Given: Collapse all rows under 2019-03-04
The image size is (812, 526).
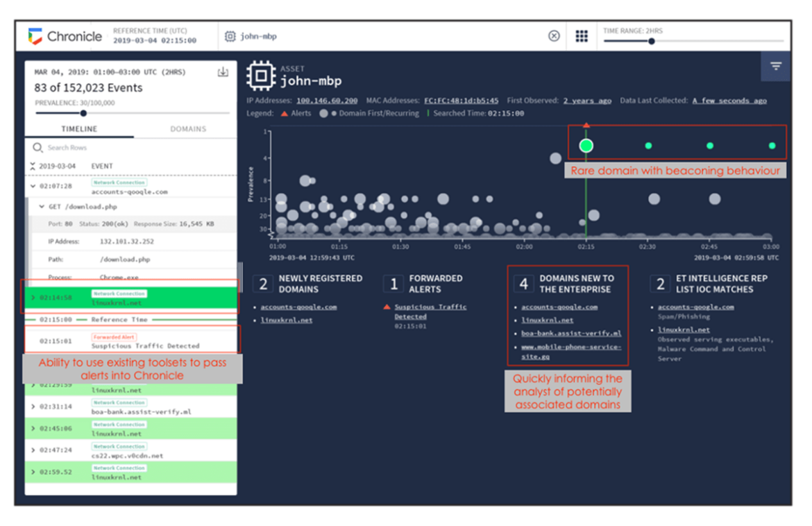Looking at the screenshot, I should click(x=33, y=166).
